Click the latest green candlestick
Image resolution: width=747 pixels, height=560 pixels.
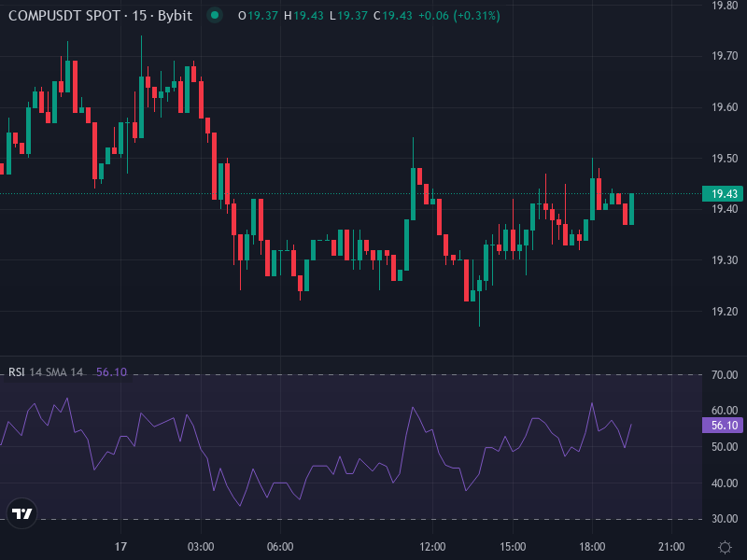point(630,210)
